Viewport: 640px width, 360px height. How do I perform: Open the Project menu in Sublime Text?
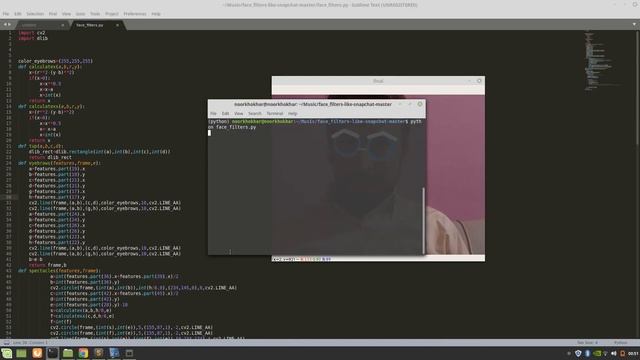(x=112, y=14)
